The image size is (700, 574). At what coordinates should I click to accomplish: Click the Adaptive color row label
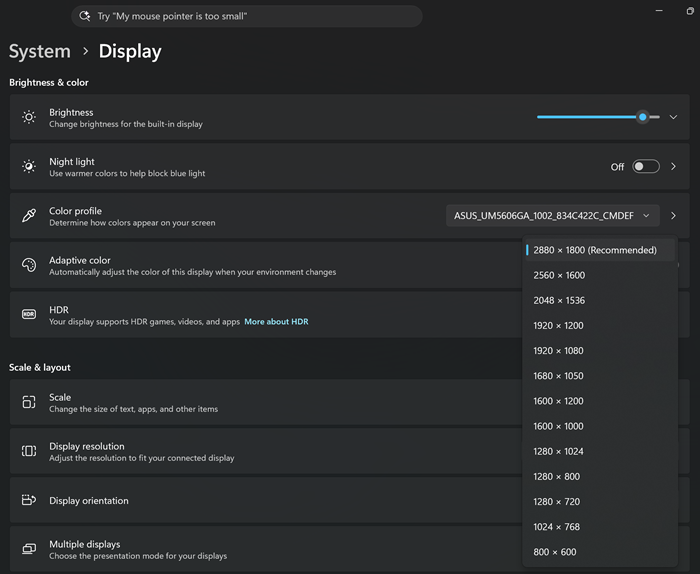click(79, 260)
